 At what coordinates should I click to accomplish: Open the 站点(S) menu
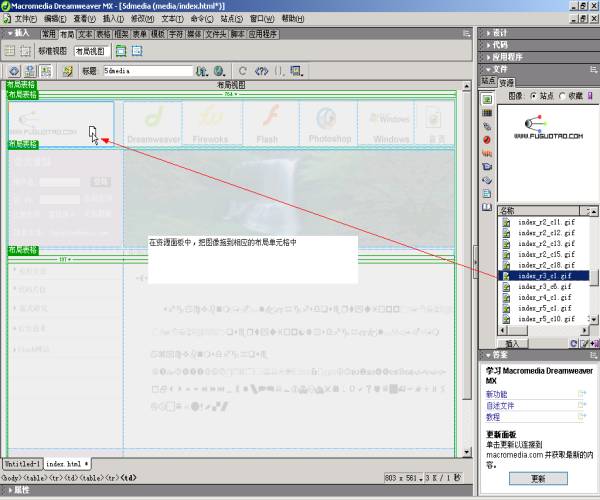point(232,19)
